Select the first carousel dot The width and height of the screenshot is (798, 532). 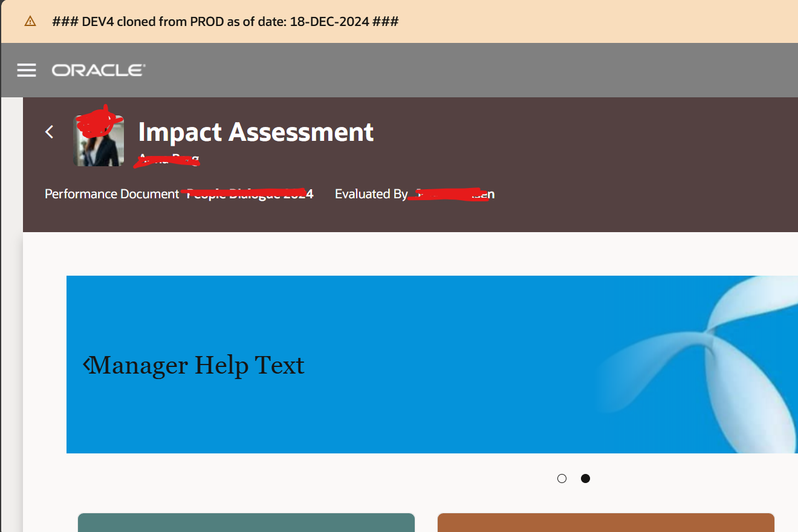(562, 478)
